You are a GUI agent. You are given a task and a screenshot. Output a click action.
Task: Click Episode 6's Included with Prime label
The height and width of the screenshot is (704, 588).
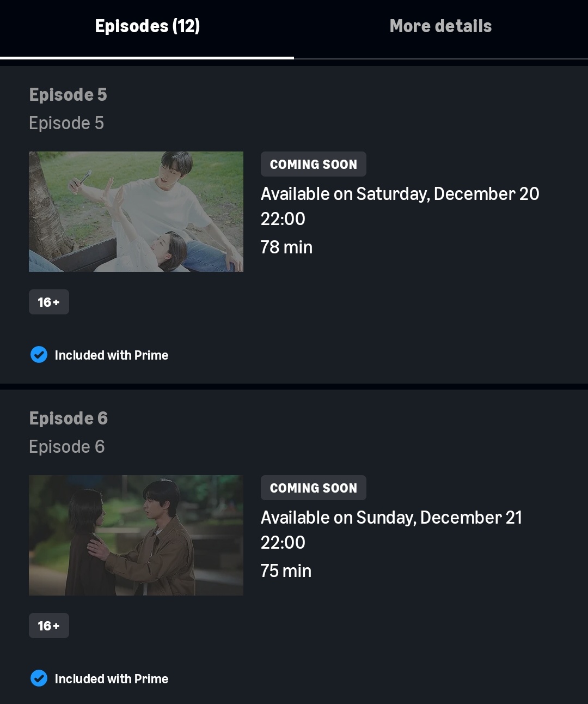[112, 679]
